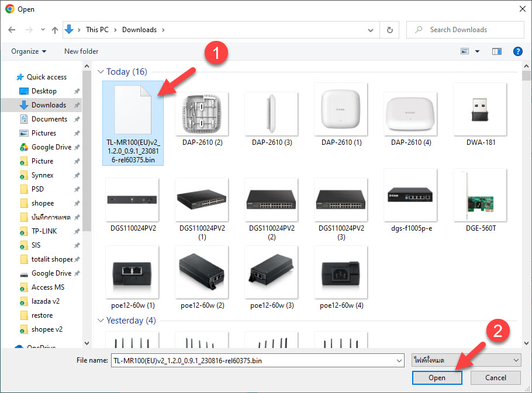This screenshot has width=532, height=393.
Task: Select the poe12-60w (2) thumbnail
Action: (x=202, y=272)
